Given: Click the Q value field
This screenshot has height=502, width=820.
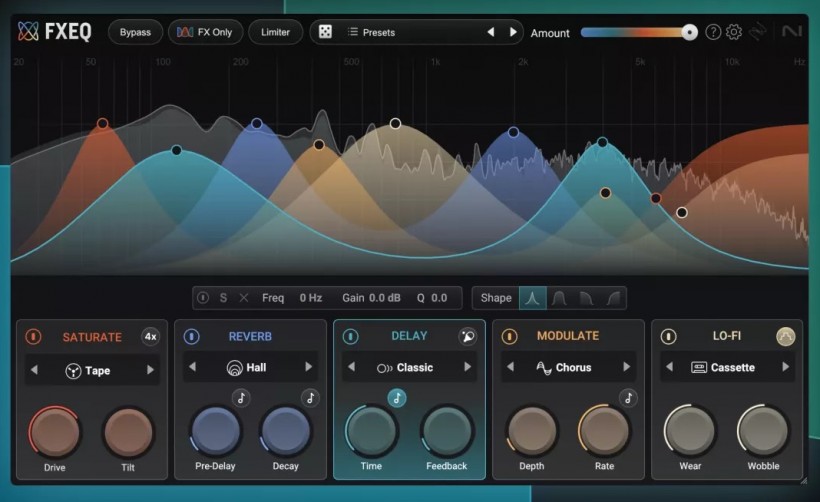Looking at the screenshot, I should pos(439,298).
